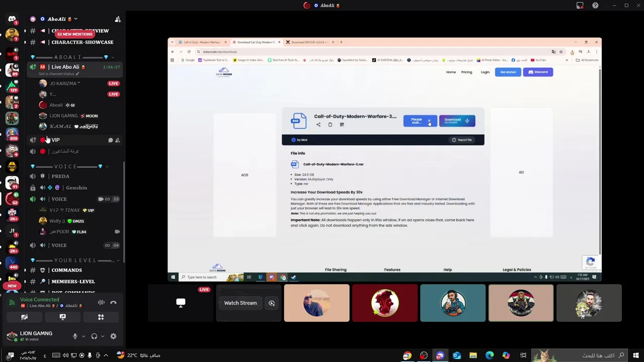
Task: Open the COMMANDS text channel
Action: pos(74,270)
